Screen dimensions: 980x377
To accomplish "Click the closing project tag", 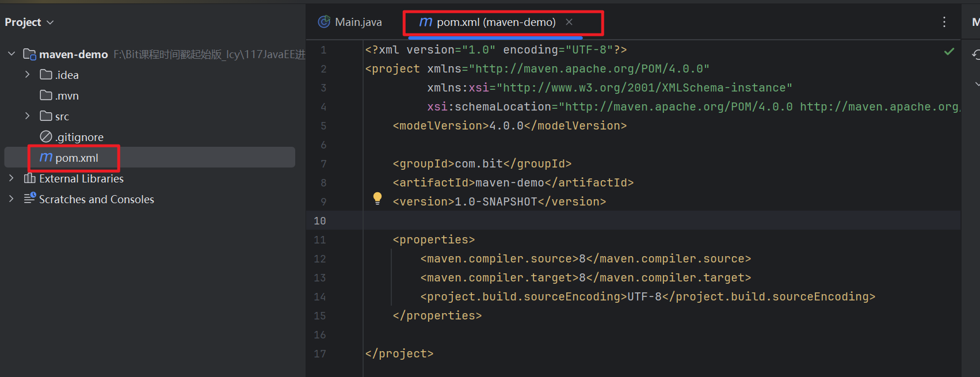I will pos(399,353).
